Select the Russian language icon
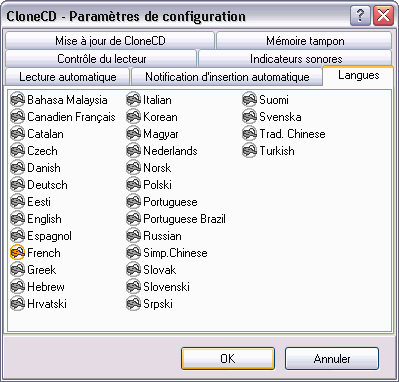Screen dimensions: 399x382 click(x=134, y=236)
